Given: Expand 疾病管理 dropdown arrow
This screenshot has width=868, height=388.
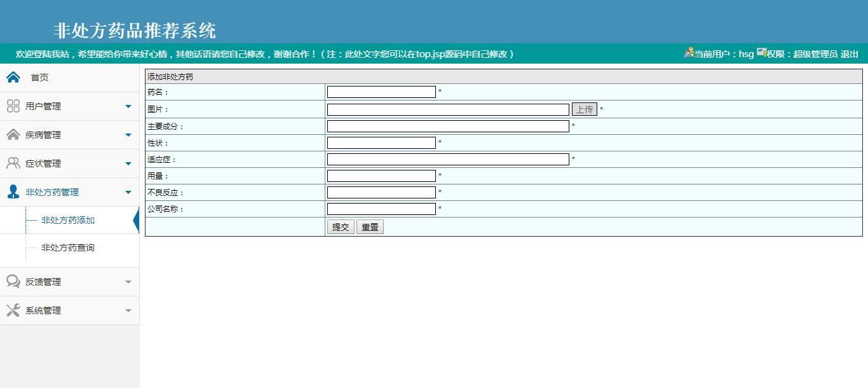Looking at the screenshot, I should [x=128, y=135].
